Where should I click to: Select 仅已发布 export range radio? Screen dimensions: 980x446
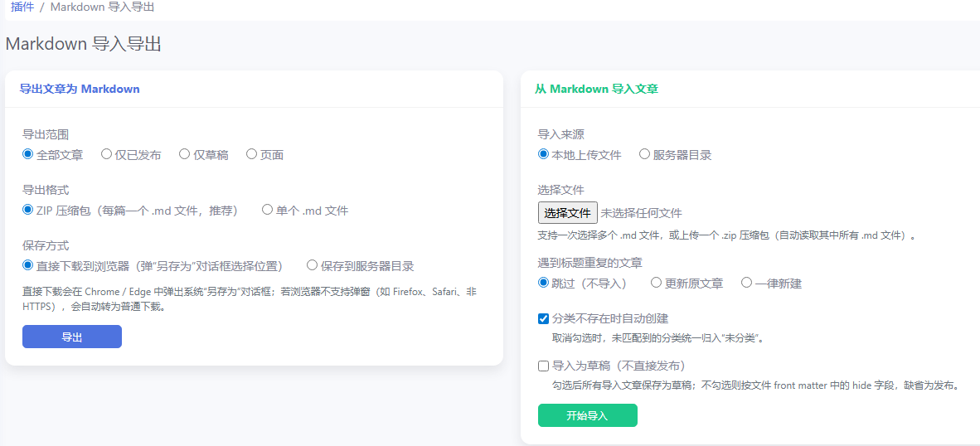tap(106, 153)
